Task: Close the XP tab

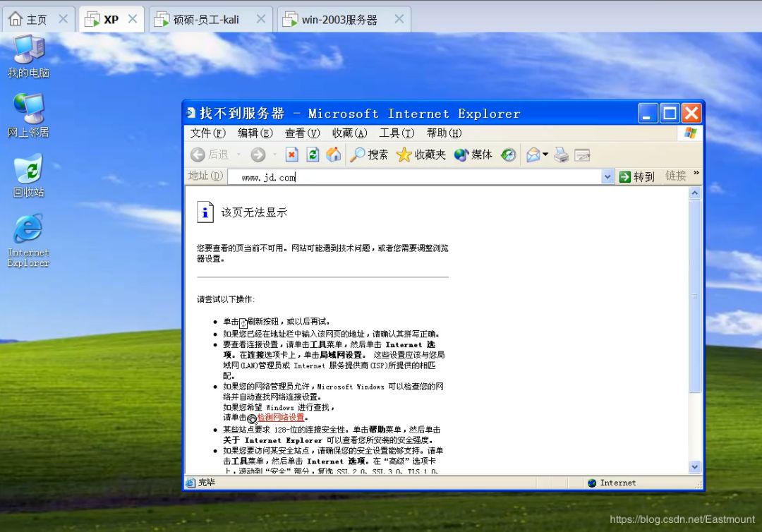Action: coord(132,19)
